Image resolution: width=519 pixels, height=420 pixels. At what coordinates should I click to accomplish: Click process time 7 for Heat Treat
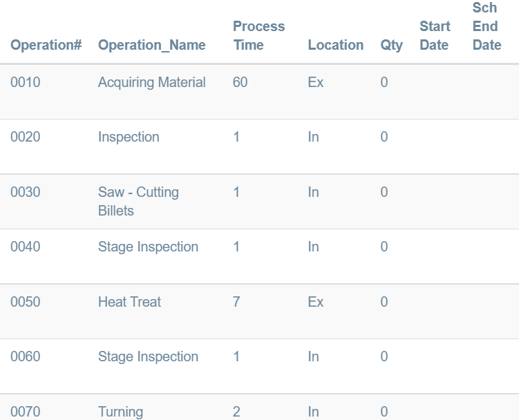click(236, 302)
